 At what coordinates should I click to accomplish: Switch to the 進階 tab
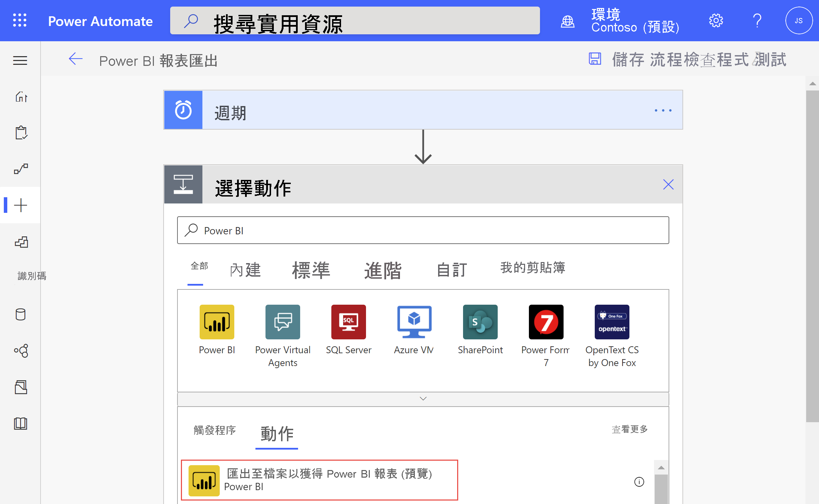(x=383, y=270)
